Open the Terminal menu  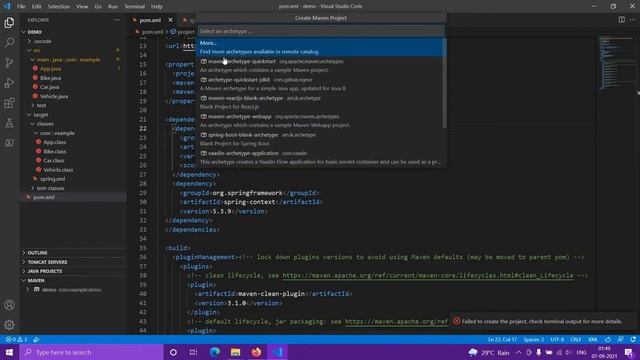[134, 7]
